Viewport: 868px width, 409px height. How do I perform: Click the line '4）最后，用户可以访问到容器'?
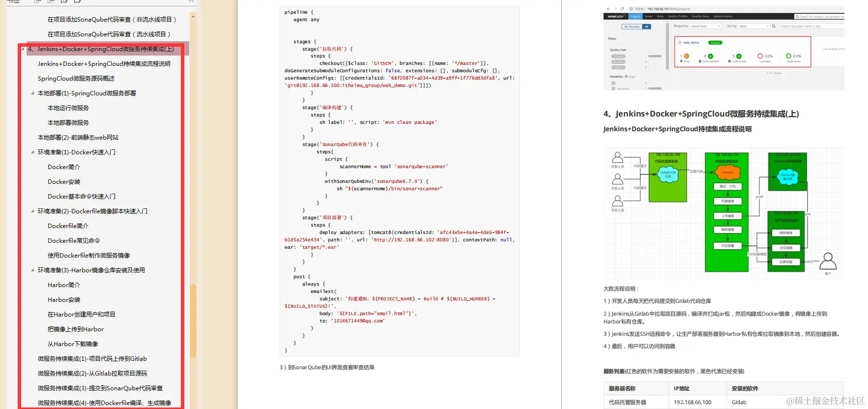coord(639,347)
